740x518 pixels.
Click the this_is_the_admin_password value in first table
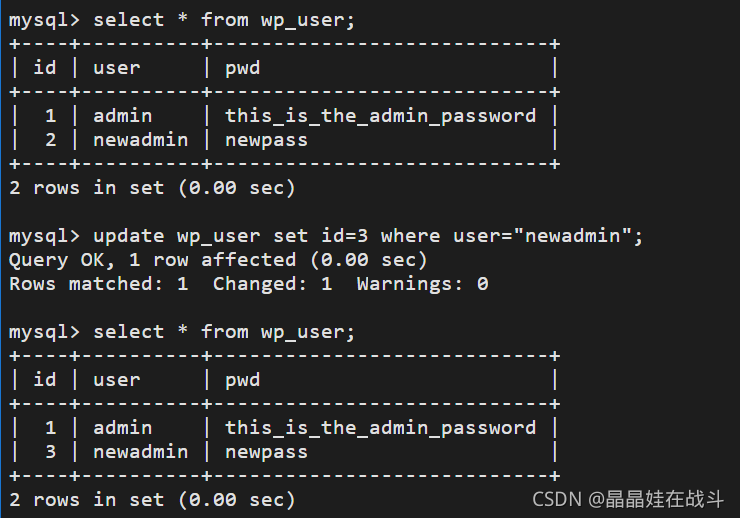pos(380,116)
